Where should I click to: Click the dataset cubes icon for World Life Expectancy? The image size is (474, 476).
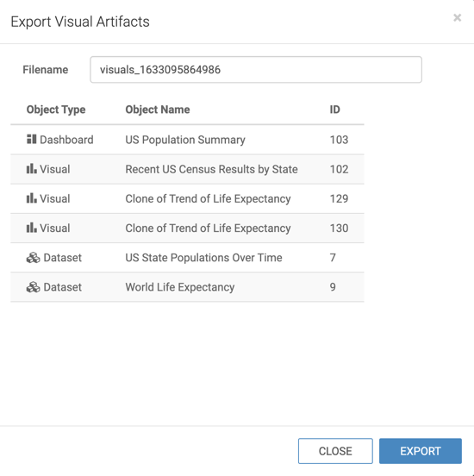click(33, 287)
